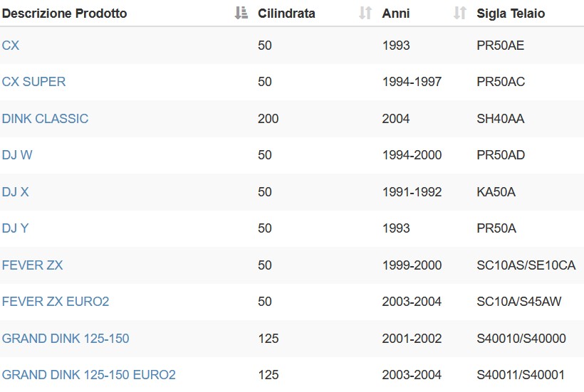Screen dimensions: 584x392
Task: Click sort arrows icon next to Cilindrata
Action: pyautogui.click(x=365, y=13)
